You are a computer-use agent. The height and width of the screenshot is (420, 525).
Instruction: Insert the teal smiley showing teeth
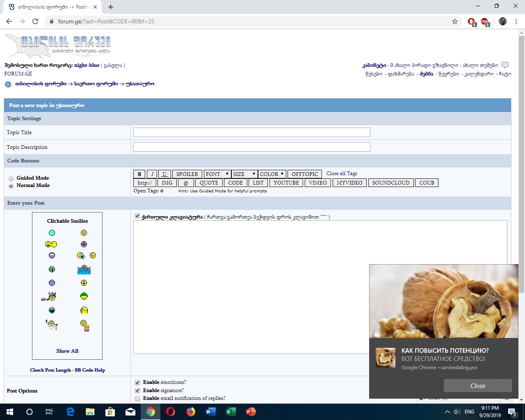pos(52,269)
